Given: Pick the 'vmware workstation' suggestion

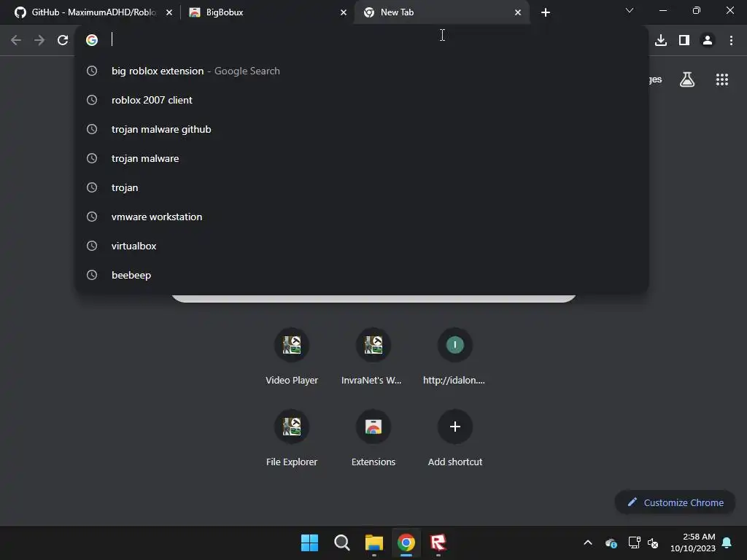Looking at the screenshot, I should coord(362,217).
